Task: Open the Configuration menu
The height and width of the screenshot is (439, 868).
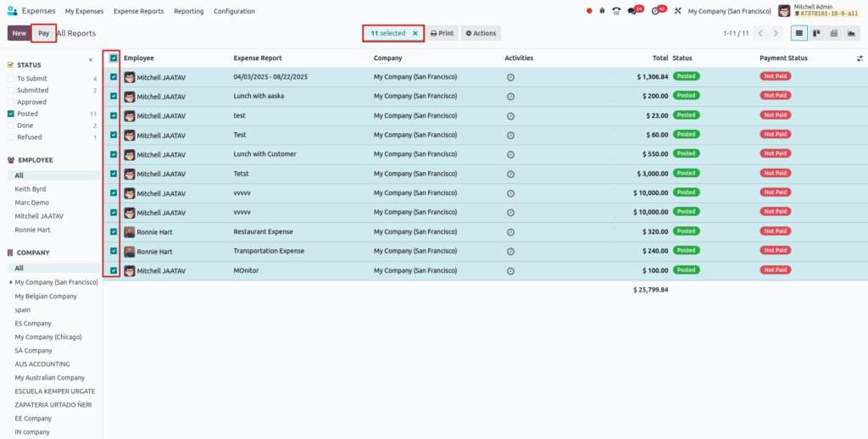Action: coord(234,11)
